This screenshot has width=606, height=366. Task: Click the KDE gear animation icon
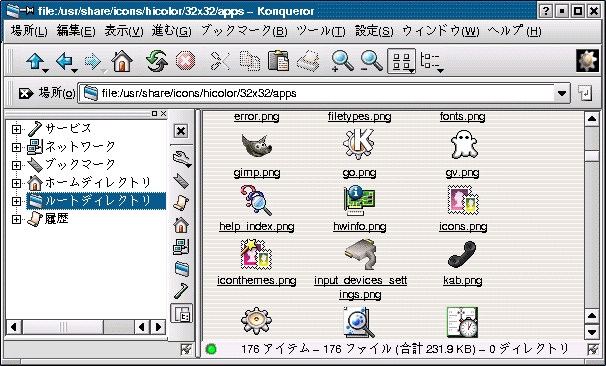587,61
